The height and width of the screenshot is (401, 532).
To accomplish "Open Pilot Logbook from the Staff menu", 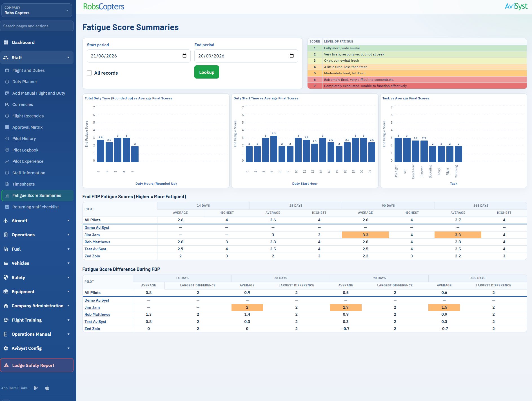I will point(25,150).
